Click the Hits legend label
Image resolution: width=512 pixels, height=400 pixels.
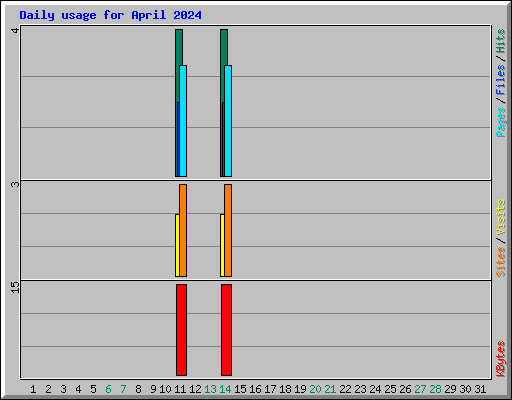point(501,41)
